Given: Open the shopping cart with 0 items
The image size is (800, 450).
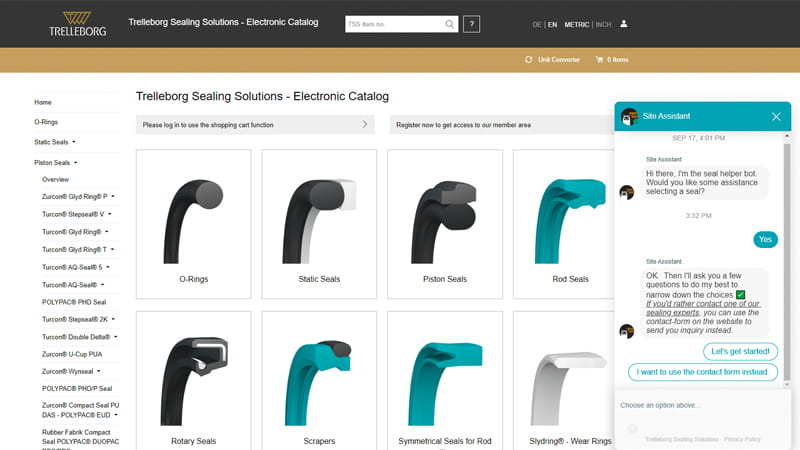Looking at the screenshot, I should point(612,60).
